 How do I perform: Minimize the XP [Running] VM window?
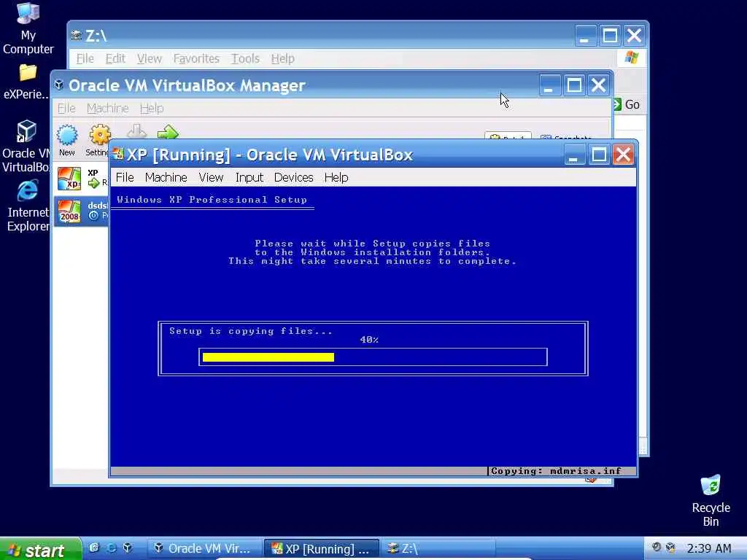coord(574,155)
